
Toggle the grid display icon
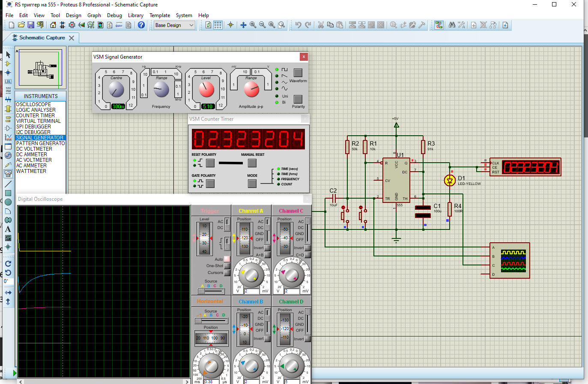tap(218, 25)
